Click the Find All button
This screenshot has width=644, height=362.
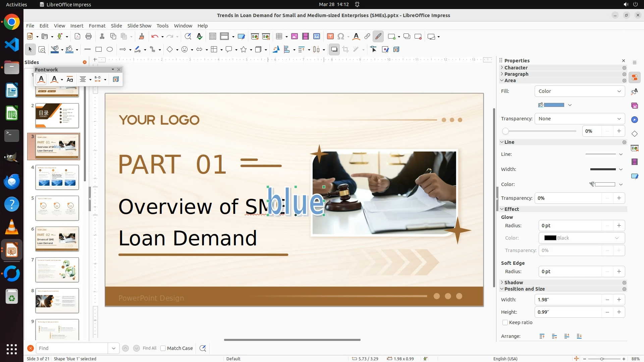pos(149,348)
